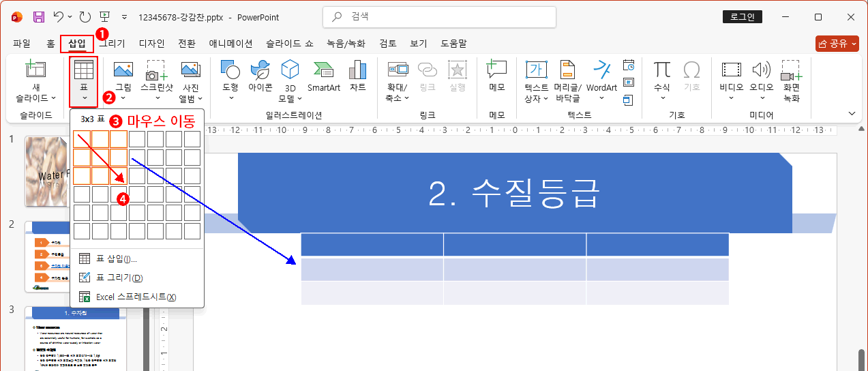Click the first header cell of slide table

tap(372, 244)
